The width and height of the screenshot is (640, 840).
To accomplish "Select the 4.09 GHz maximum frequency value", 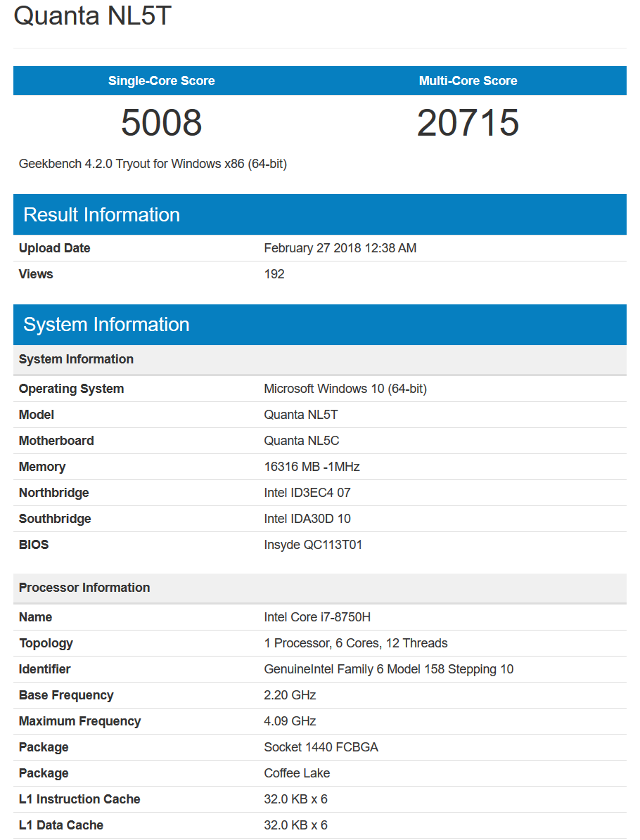I will tap(290, 722).
